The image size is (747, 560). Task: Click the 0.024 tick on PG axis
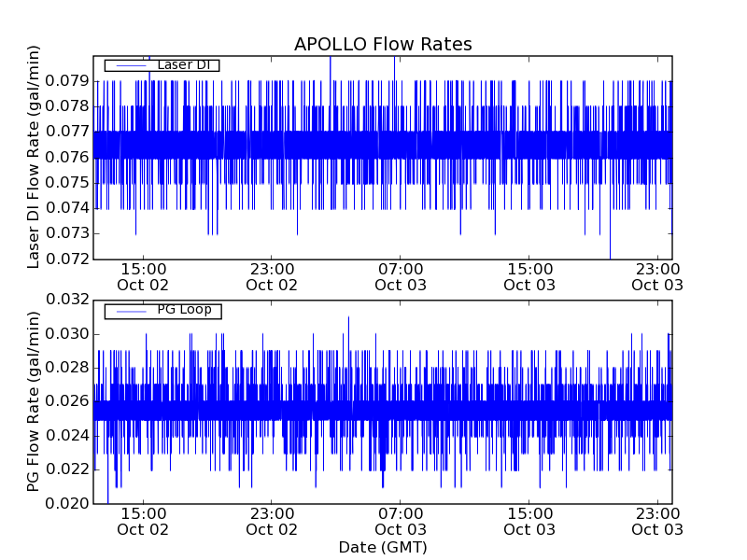click(x=67, y=435)
